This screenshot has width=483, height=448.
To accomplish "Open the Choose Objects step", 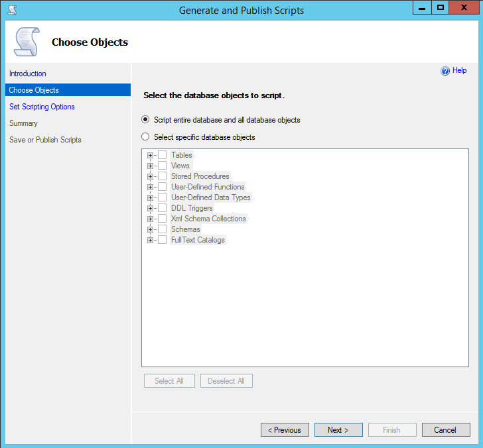I will pos(68,90).
